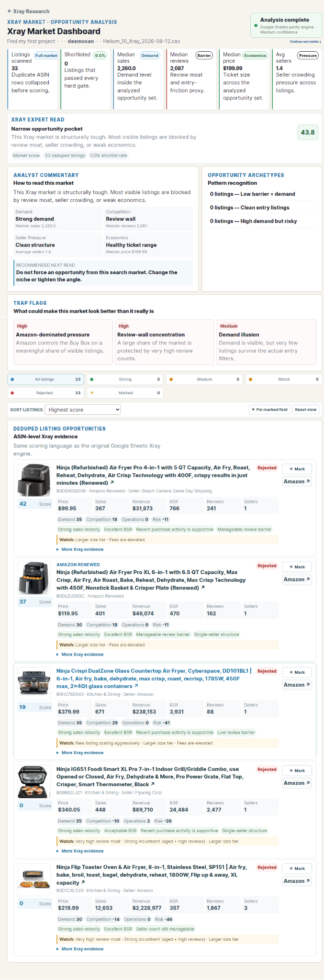The width and height of the screenshot is (324, 980).
Task: Click the Analysis complete status box
Action: click(x=286, y=26)
